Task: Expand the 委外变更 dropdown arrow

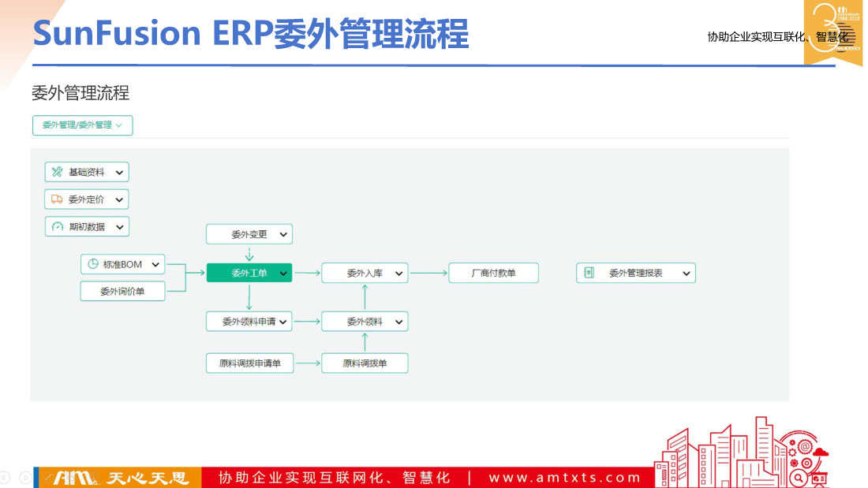Action: [283, 234]
